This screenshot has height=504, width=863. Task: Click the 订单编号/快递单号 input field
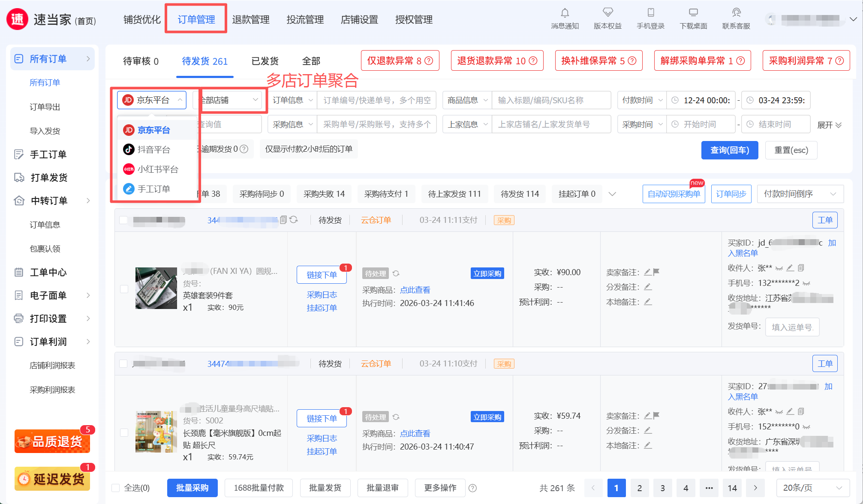376,100
